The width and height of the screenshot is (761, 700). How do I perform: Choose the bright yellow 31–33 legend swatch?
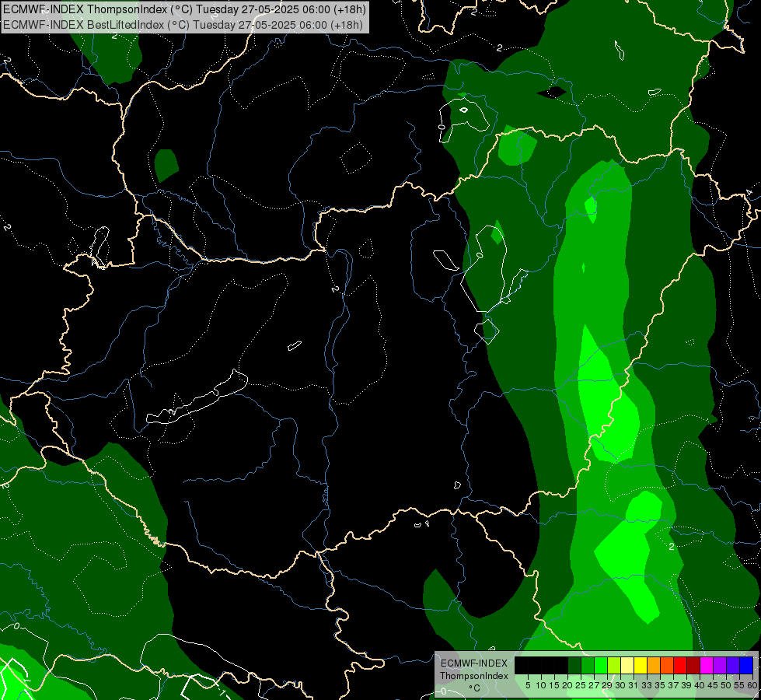pos(641,665)
